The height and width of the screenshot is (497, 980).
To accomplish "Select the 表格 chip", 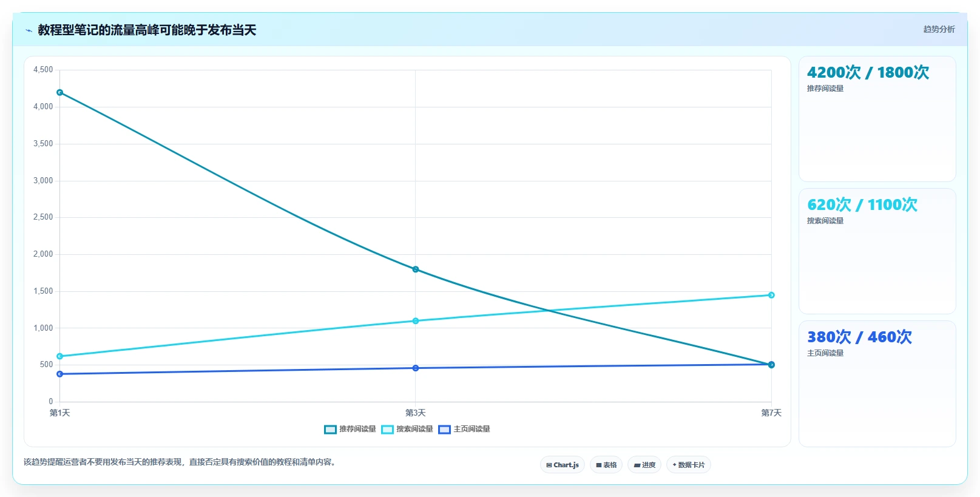I will [x=606, y=465].
